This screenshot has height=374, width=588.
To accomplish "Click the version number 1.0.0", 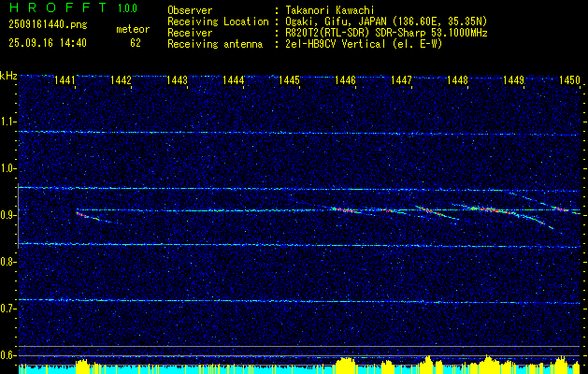I will (127, 8).
